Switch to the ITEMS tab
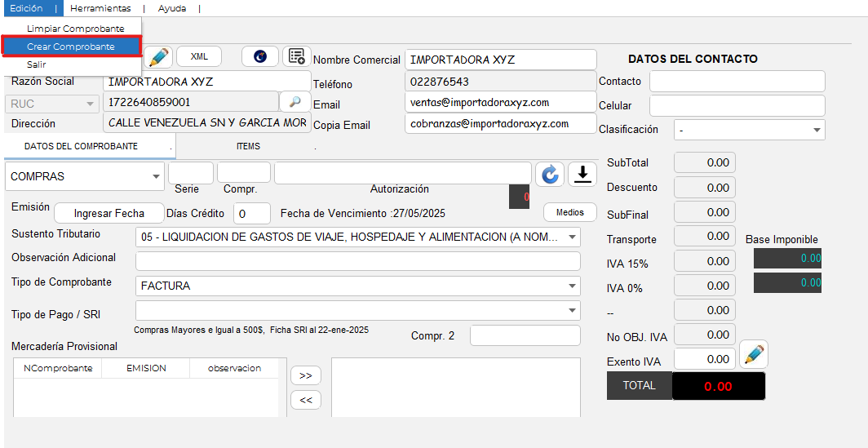This screenshot has height=448, width=868. pyautogui.click(x=248, y=146)
